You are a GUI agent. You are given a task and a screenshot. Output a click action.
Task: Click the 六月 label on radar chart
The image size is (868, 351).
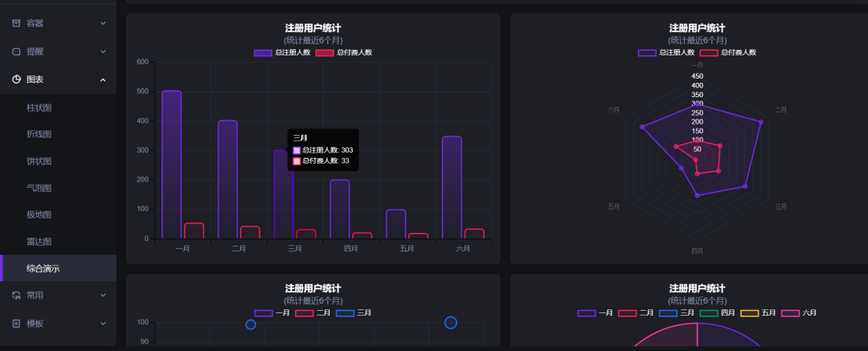613,109
